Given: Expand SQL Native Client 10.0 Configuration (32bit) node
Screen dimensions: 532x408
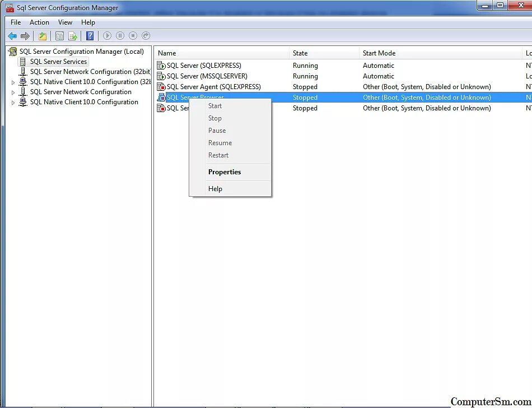Looking at the screenshot, I should pos(13,82).
